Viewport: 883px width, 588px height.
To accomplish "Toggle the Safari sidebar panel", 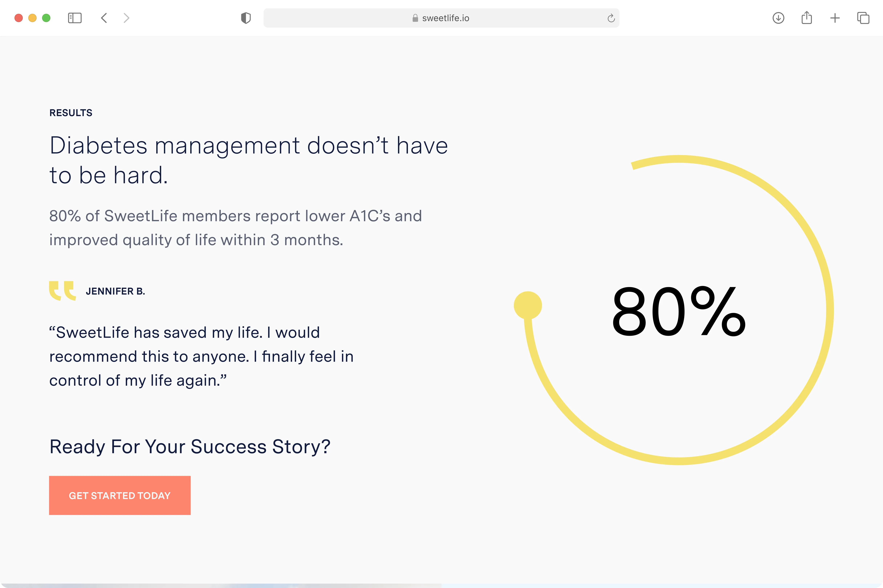I will click(x=75, y=18).
